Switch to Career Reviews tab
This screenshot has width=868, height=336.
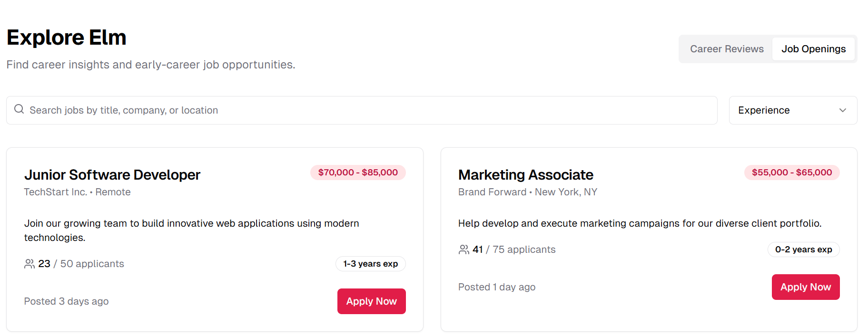726,49
